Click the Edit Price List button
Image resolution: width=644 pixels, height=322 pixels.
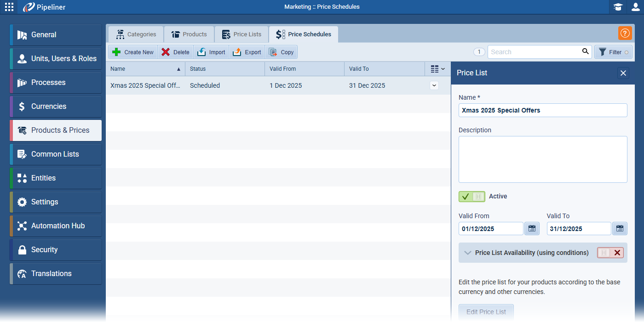point(486,312)
